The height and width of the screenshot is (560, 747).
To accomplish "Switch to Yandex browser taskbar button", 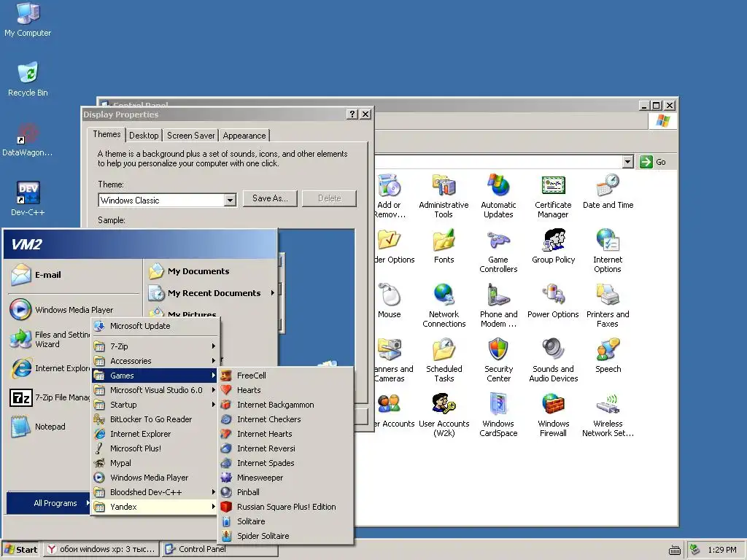I will (x=101, y=550).
